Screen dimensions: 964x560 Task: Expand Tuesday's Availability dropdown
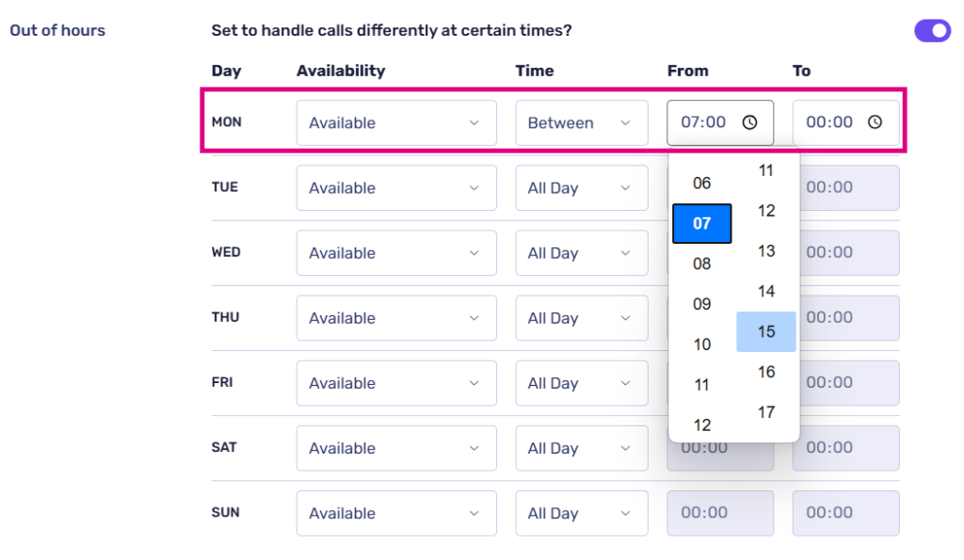[395, 188]
